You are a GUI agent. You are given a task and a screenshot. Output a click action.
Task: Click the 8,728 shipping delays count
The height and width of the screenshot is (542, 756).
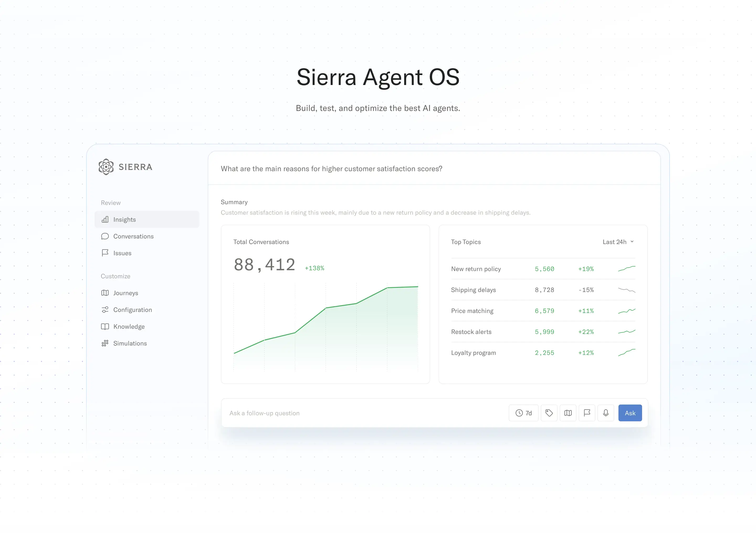[x=544, y=290]
